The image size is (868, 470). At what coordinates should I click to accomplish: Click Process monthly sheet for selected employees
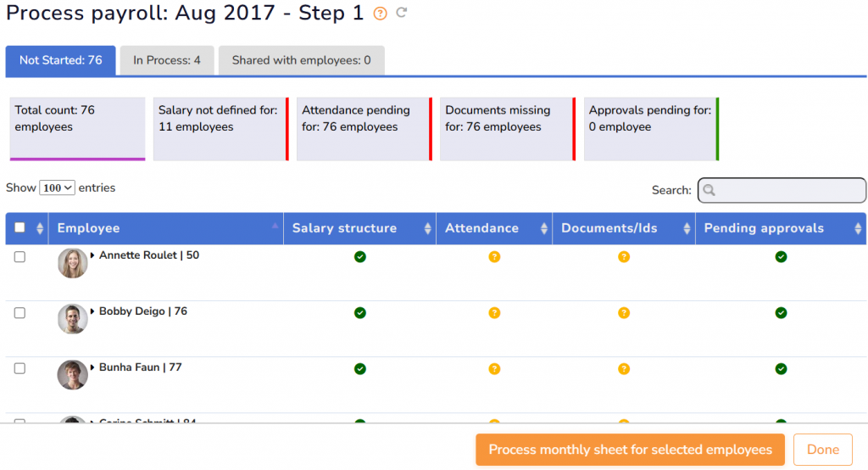point(630,450)
